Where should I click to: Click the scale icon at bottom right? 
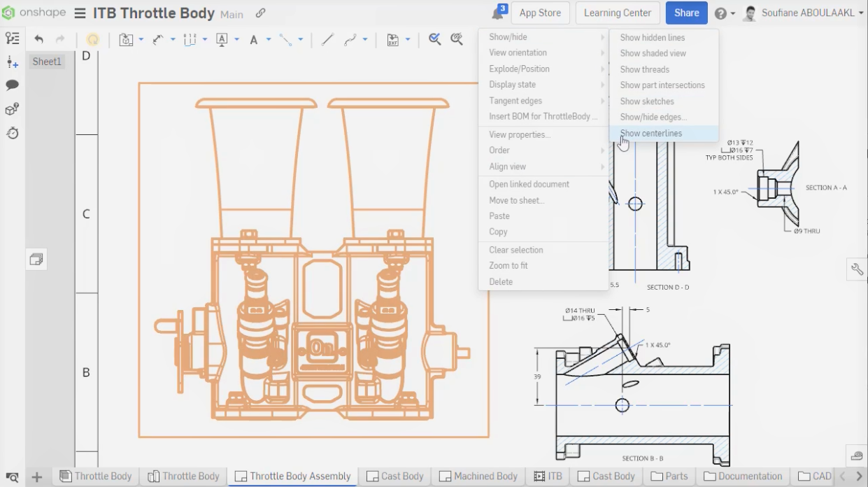click(x=857, y=456)
